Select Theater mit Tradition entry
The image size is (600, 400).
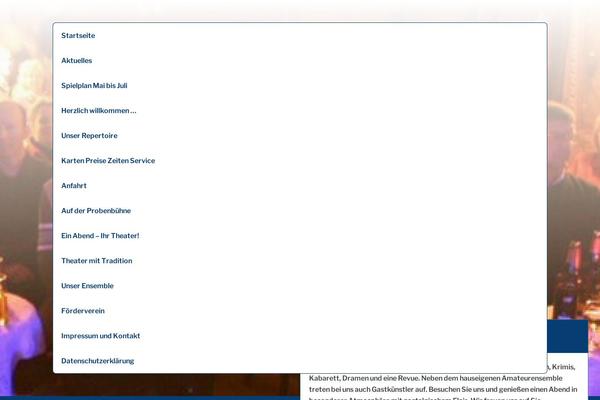pyautogui.click(x=97, y=261)
